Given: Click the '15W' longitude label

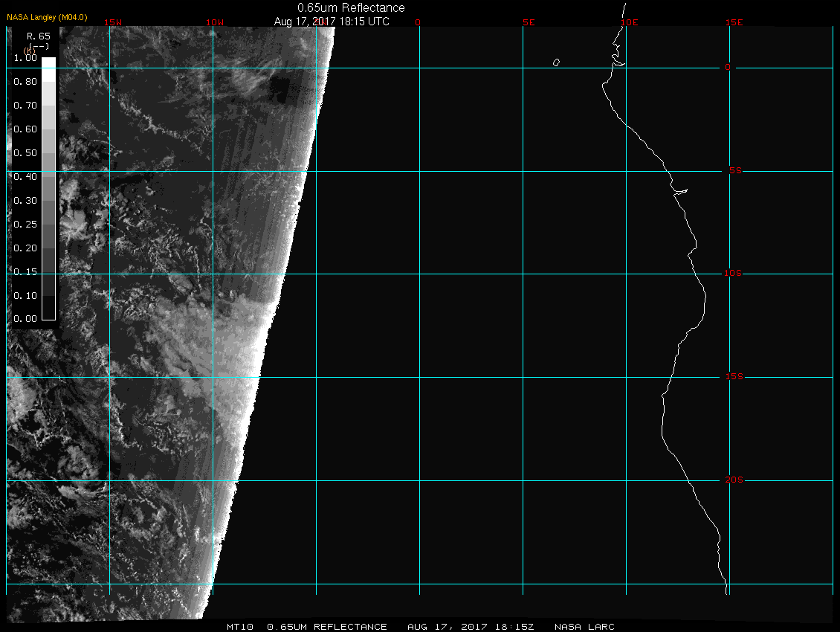Looking at the screenshot, I should click(113, 22).
